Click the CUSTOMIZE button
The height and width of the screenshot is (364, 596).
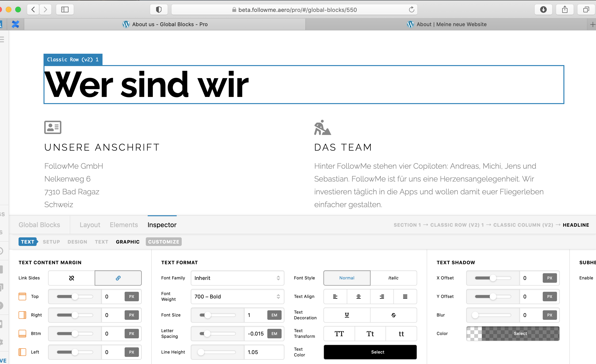click(164, 242)
